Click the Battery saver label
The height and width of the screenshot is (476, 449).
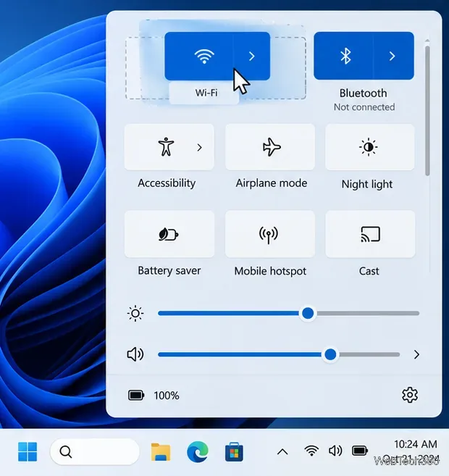(169, 270)
